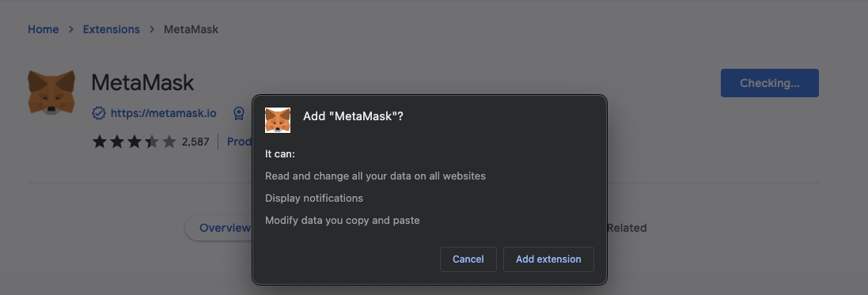Click the partially hidden category link beside ratings
This screenshot has height=295, width=868.
coord(239,142)
